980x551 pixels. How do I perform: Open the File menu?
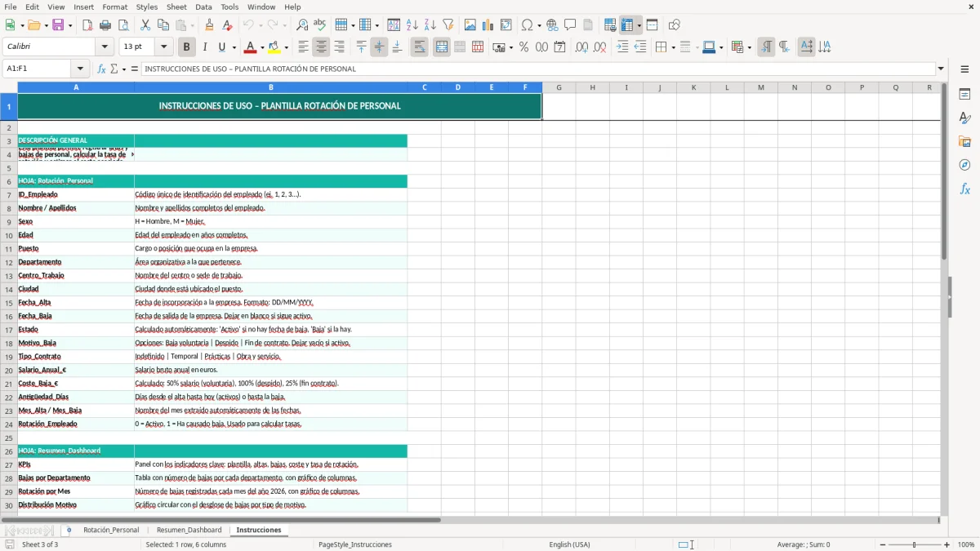10,7
